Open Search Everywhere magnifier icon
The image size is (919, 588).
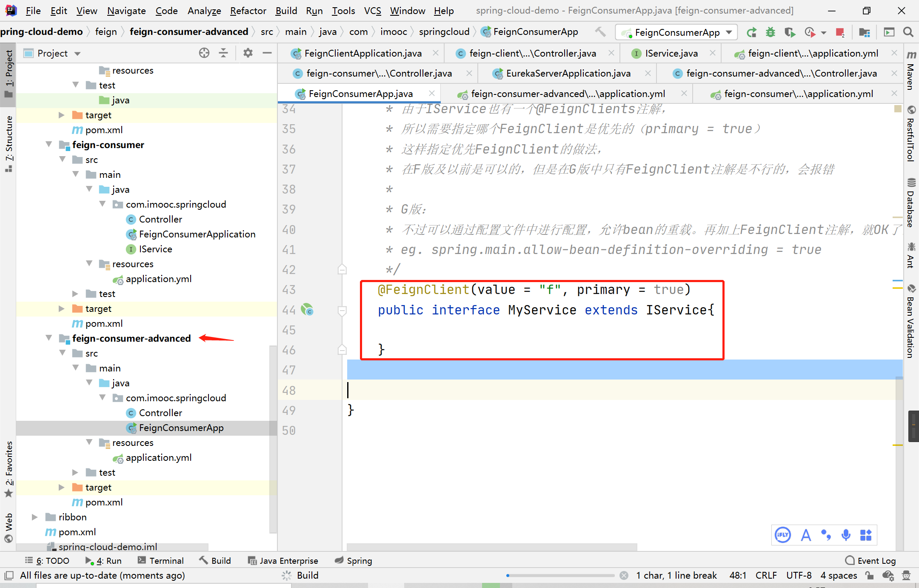click(908, 32)
